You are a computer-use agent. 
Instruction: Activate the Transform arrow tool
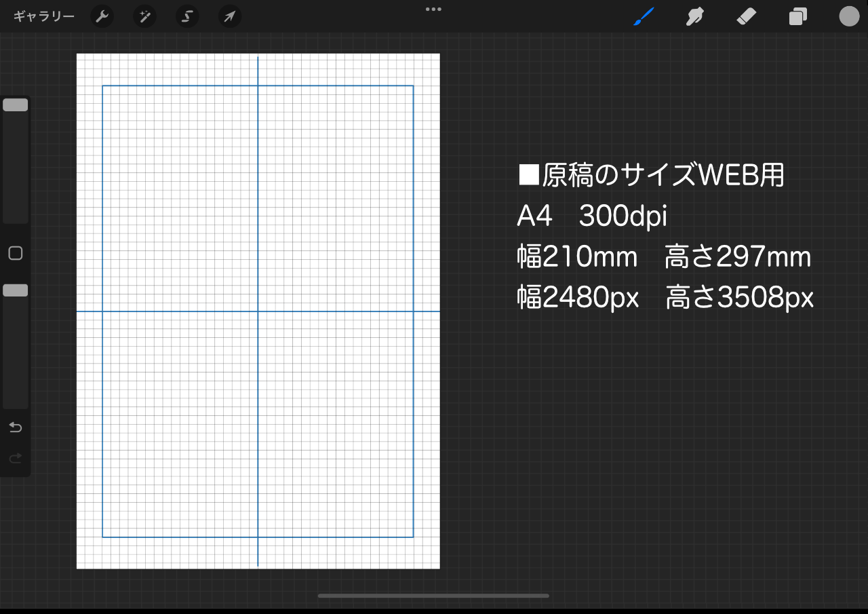[230, 16]
